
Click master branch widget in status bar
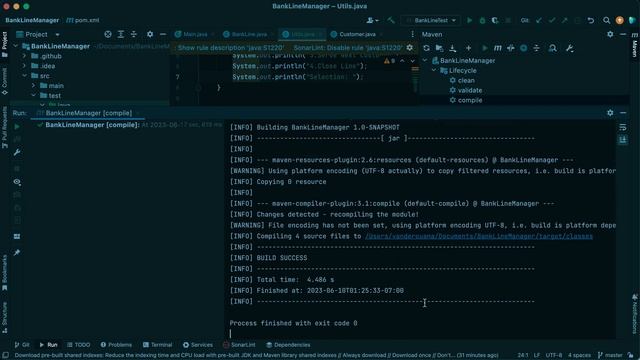click(x=610, y=356)
